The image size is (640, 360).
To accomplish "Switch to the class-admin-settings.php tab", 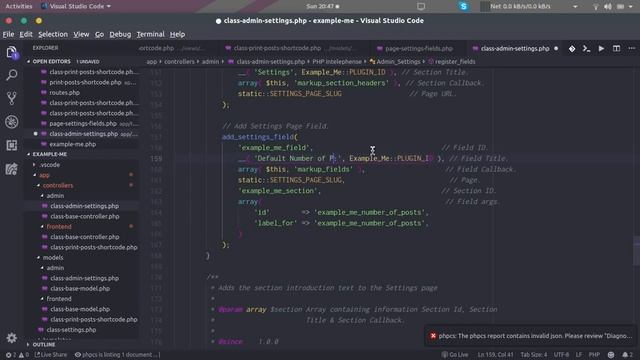I will click(x=515, y=49).
